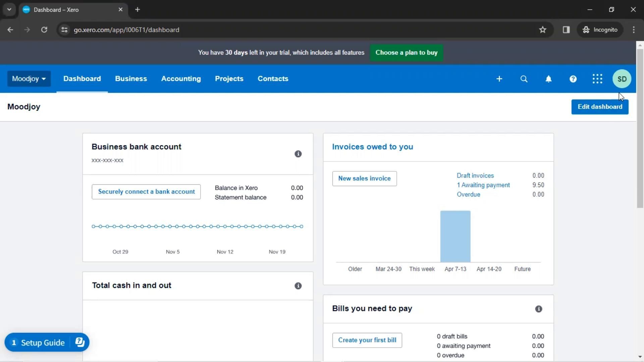Open the SD user avatar menu
The width and height of the screenshot is (644, 362).
coord(622,79)
